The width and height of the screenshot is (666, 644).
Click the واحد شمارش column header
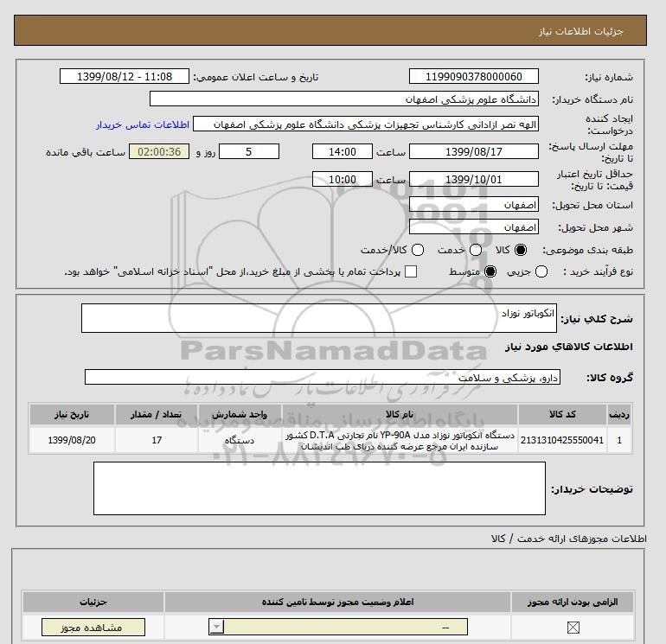[x=240, y=414]
